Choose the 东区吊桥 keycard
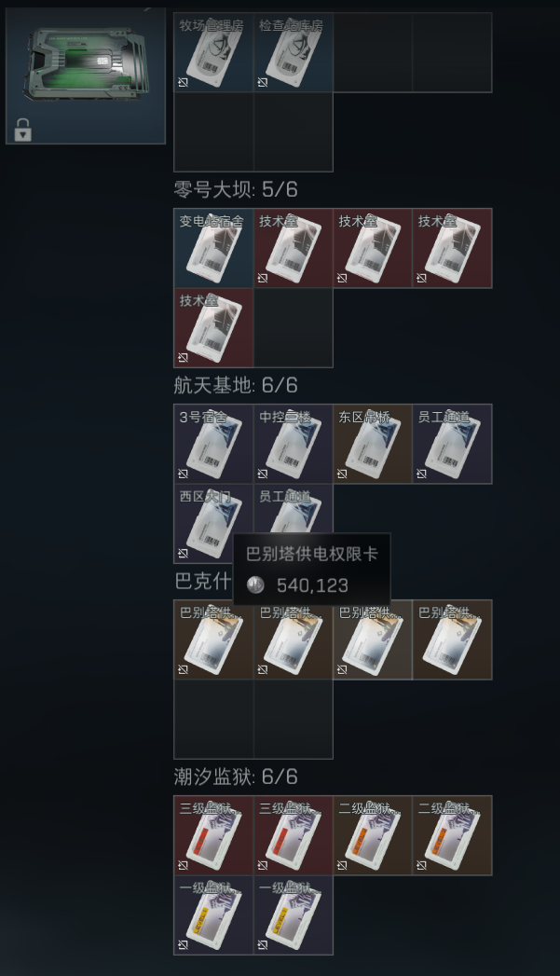Viewport: 560px width, 976px height. click(373, 444)
